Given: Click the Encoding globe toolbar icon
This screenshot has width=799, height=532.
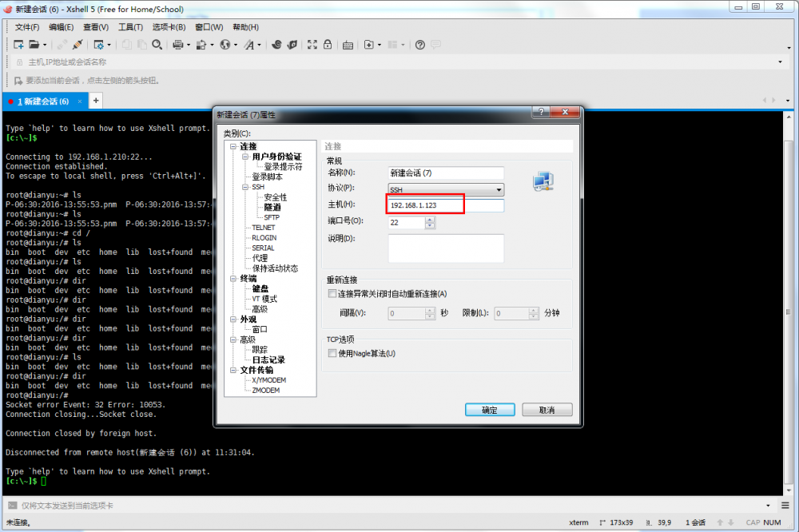Looking at the screenshot, I should point(225,45).
